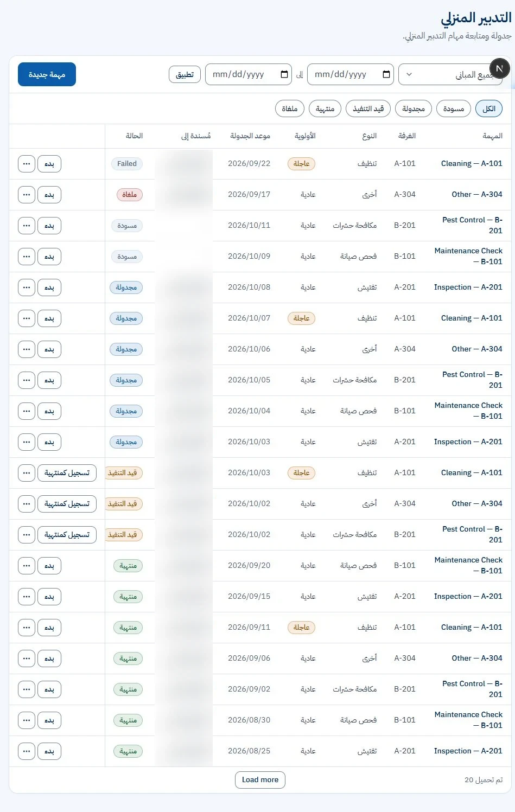Focus the from-date field beside the buildings dropdown
The width and height of the screenshot is (515, 812).
tap(351, 74)
